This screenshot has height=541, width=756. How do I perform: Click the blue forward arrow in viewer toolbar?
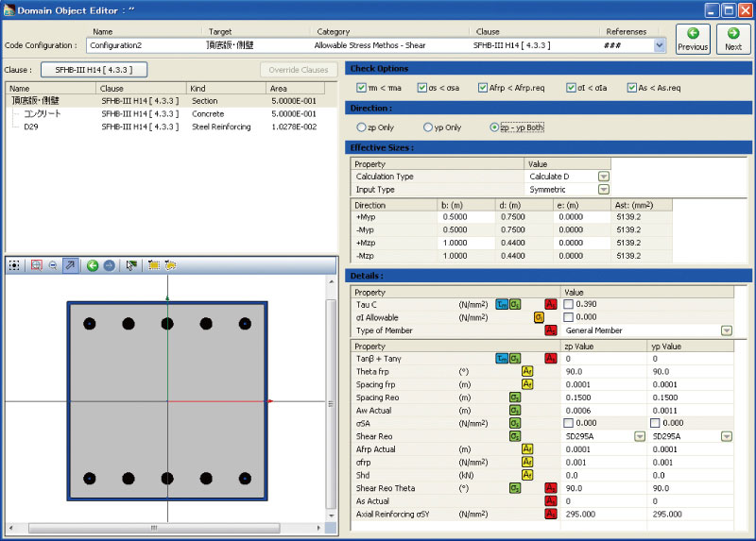coord(109,266)
